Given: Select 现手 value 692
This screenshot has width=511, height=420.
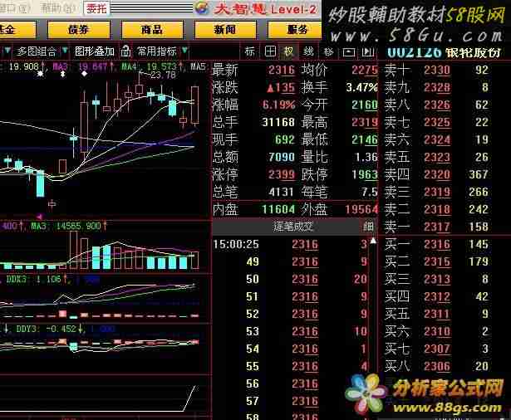Looking at the screenshot, I should coord(285,139).
